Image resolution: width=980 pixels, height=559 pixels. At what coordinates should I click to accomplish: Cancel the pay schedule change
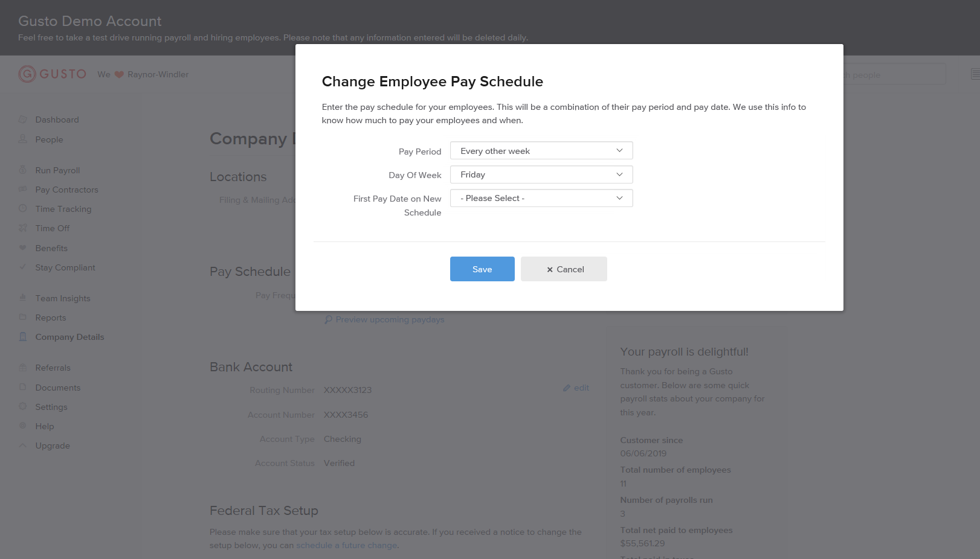(x=564, y=269)
